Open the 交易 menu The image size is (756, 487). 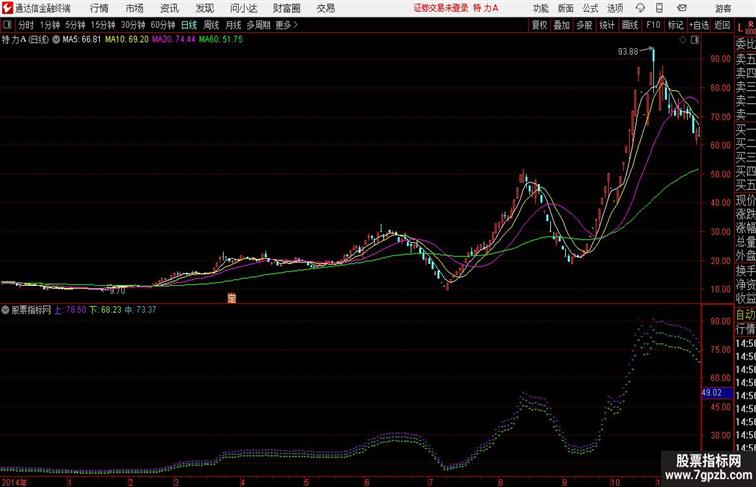tap(326, 8)
